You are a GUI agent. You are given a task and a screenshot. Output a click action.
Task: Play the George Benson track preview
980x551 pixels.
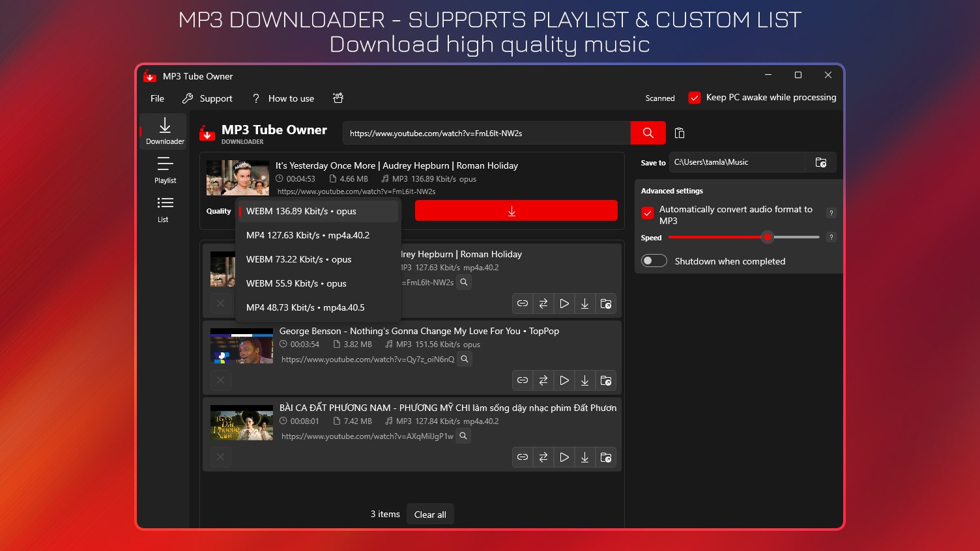pos(564,380)
